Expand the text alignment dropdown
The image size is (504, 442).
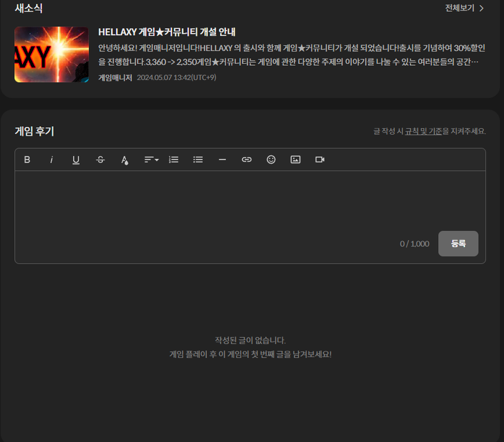151,160
